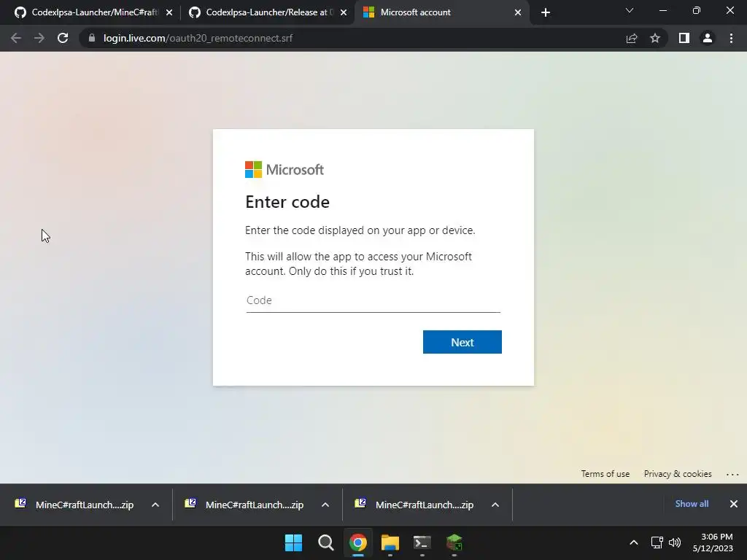747x560 pixels.
Task: Close the CodexIpsa-Launcher/MineC#raft tab
Action: 169,13
